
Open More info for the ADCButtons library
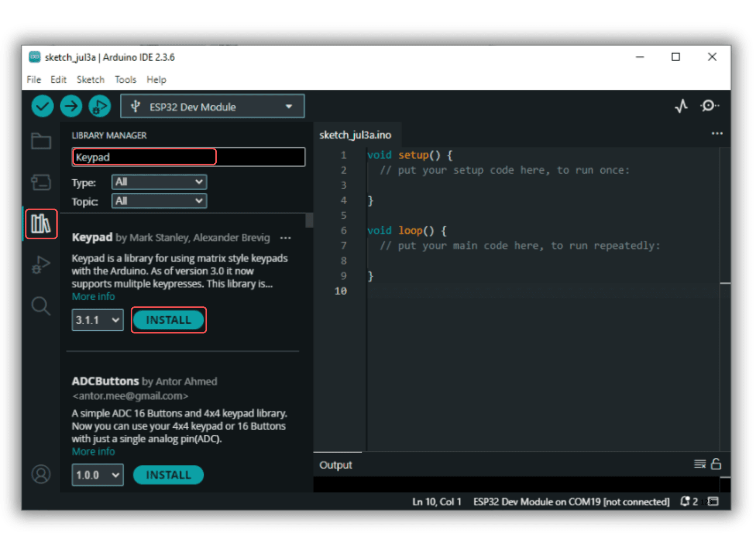pyautogui.click(x=93, y=451)
